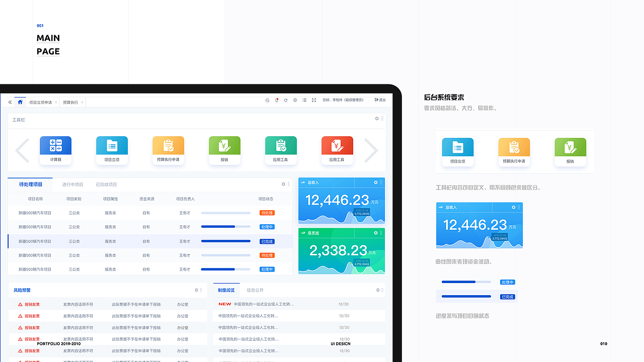Click the full progress bar in the 已完成 row
644x362 pixels.
tap(226, 241)
